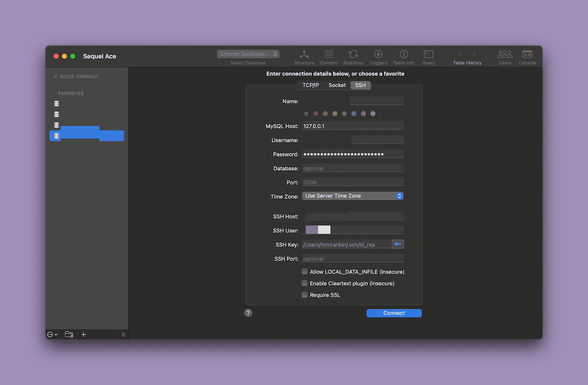Select the SSH connection tab
Screen dimensions: 588x385
tap(361, 85)
